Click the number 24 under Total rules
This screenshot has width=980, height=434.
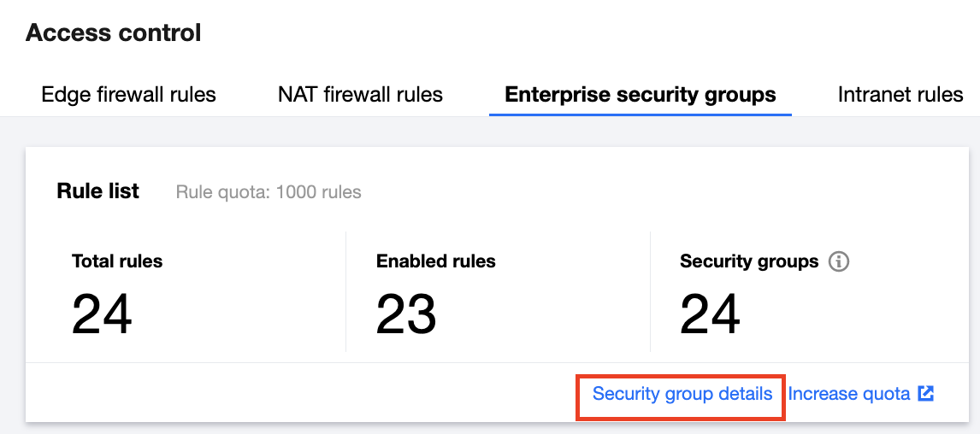click(102, 314)
